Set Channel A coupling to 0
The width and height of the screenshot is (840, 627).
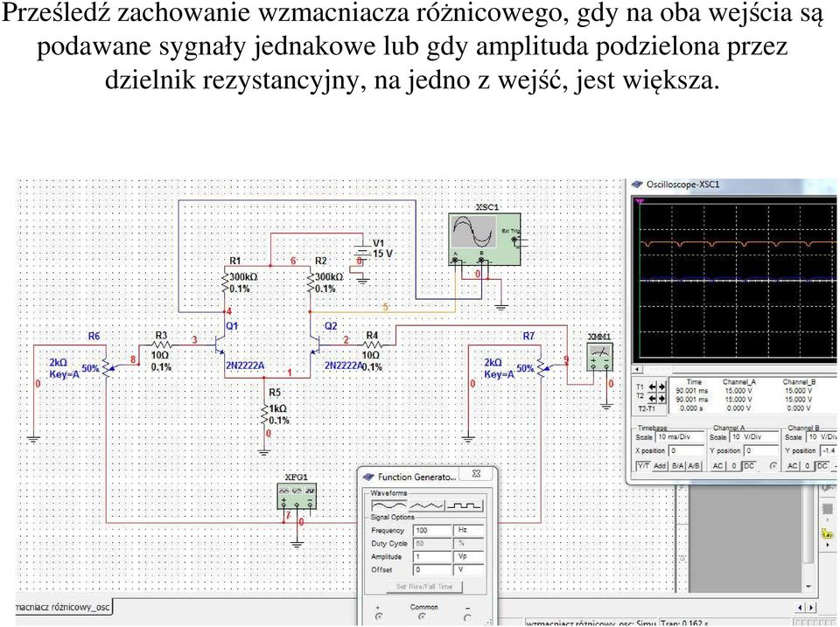pos(734,466)
